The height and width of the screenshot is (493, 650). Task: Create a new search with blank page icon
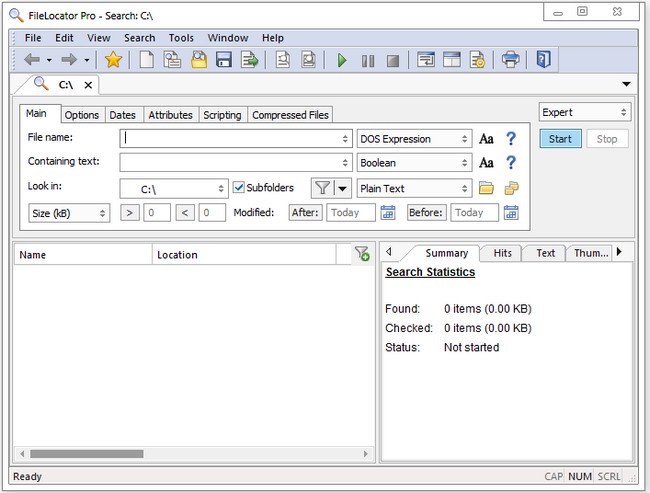tap(146, 60)
